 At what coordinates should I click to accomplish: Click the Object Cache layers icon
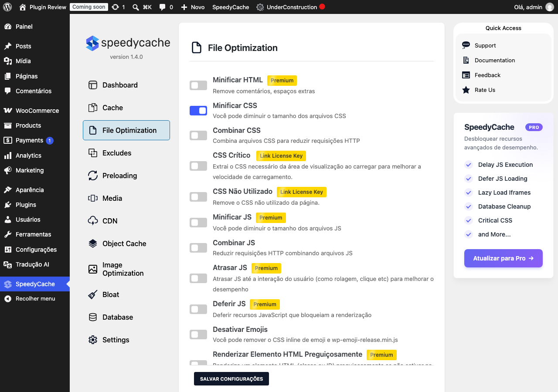pyautogui.click(x=93, y=243)
